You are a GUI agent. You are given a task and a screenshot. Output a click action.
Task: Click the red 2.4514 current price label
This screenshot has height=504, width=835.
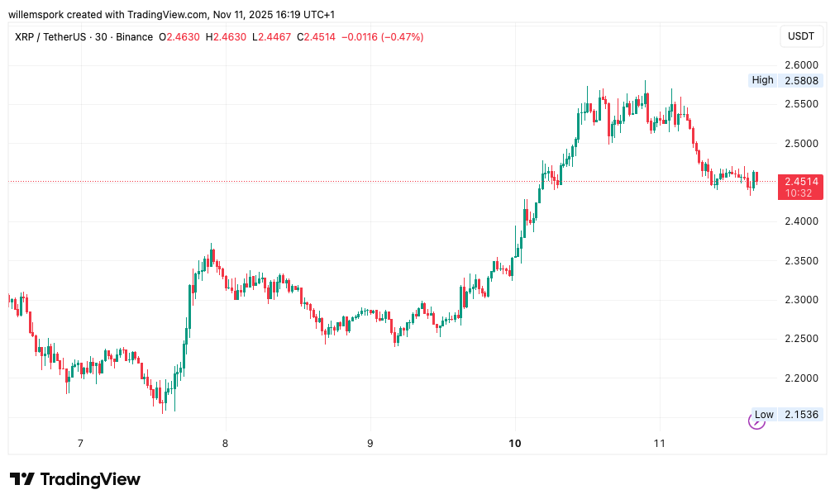(x=801, y=181)
